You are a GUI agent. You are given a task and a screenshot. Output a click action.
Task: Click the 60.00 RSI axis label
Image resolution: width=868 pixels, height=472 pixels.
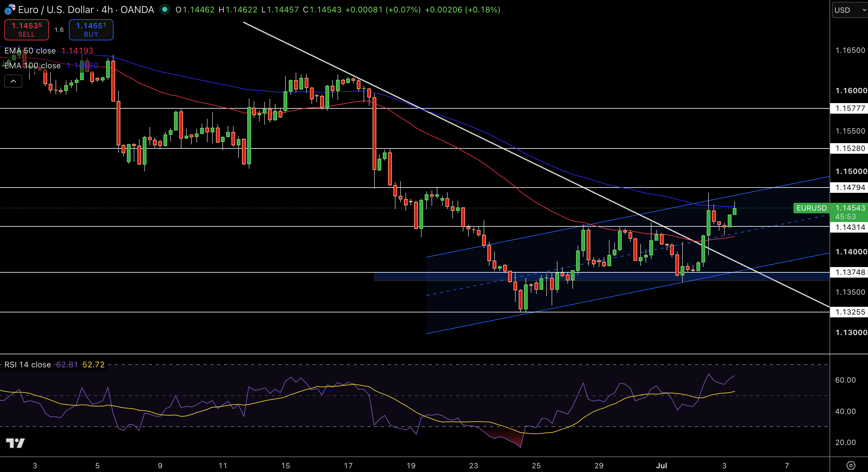(x=845, y=380)
